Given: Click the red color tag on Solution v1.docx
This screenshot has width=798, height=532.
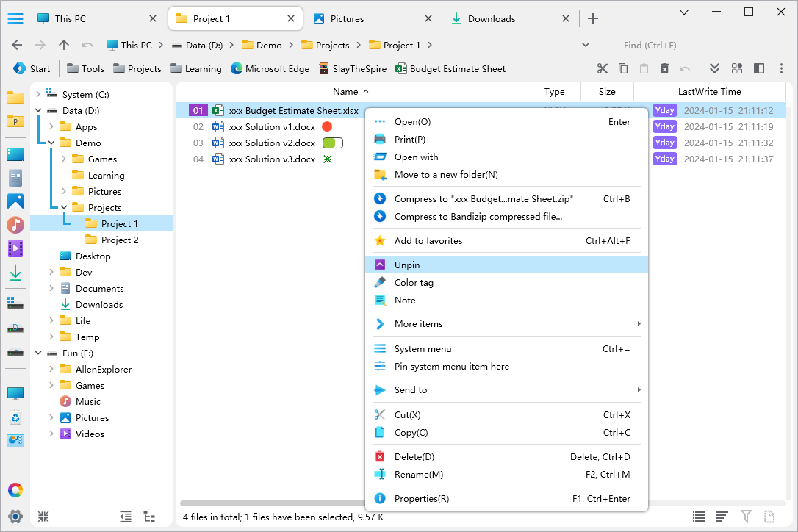Looking at the screenshot, I should tap(327, 127).
